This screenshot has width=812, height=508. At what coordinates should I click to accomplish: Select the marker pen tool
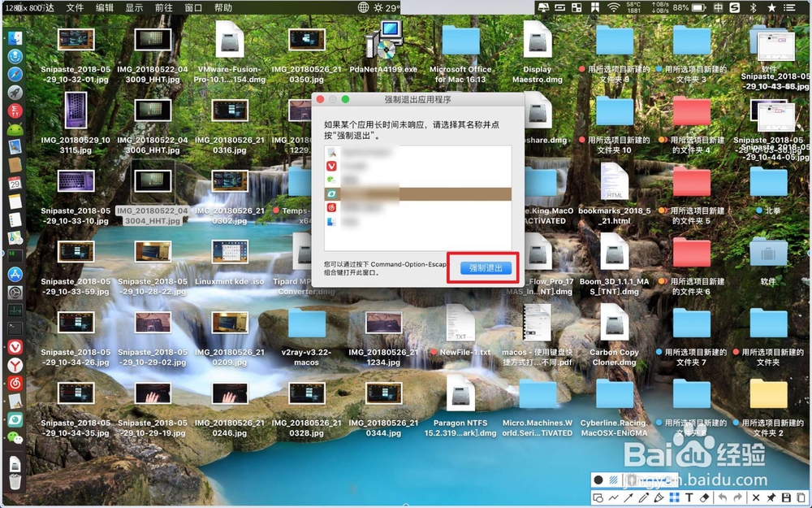point(659,497)
